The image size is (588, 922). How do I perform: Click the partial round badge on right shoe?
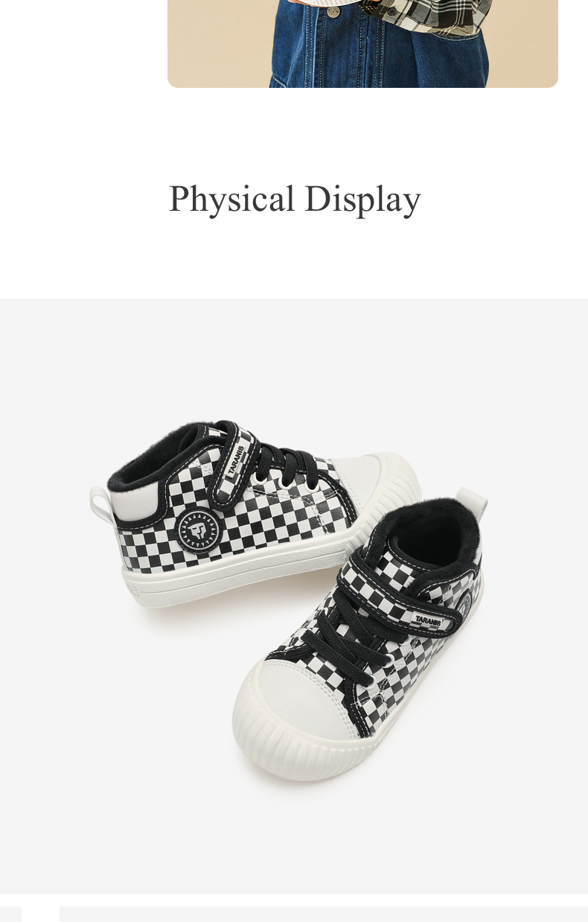tap(467, 602)
